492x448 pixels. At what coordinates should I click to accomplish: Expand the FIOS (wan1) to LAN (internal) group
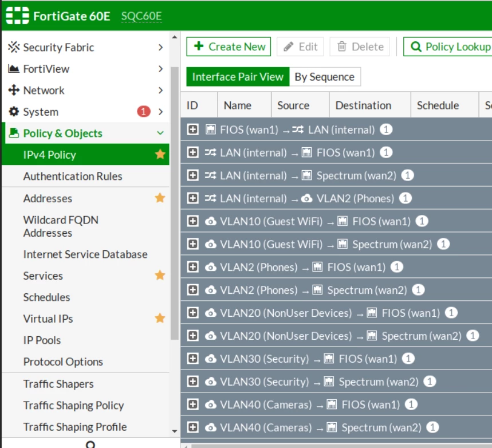pos(192,129)
